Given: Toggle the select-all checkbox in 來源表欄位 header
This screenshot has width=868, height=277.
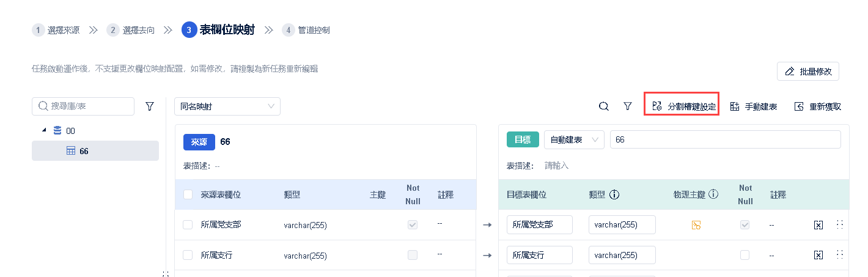Looking at the screenshot, I should click(188, 194).
